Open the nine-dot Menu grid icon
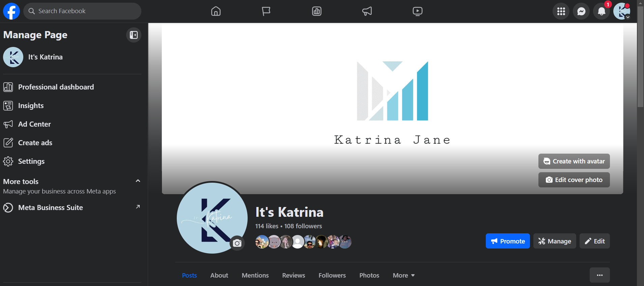This screenshot has width=644, height=286. pos(561,11)
